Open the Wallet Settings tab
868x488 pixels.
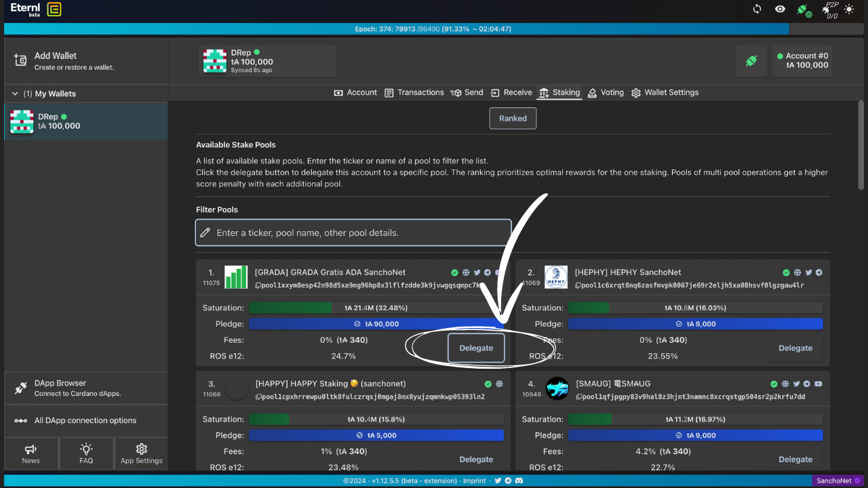coord(665,93)
